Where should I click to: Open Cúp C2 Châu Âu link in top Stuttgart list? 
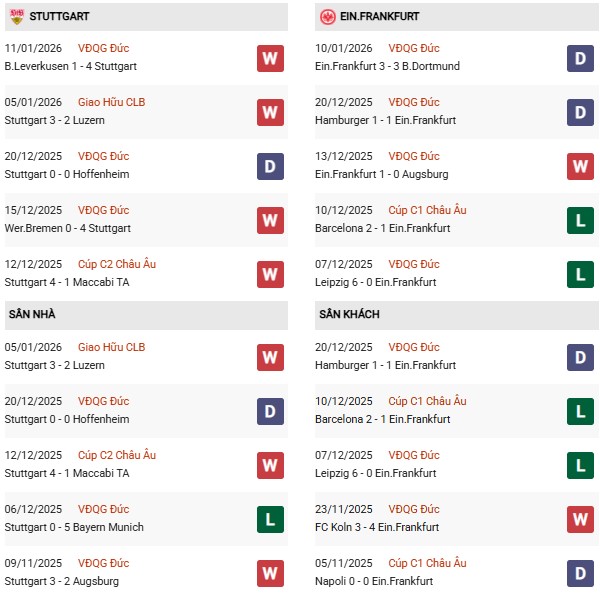click(116, 264)
